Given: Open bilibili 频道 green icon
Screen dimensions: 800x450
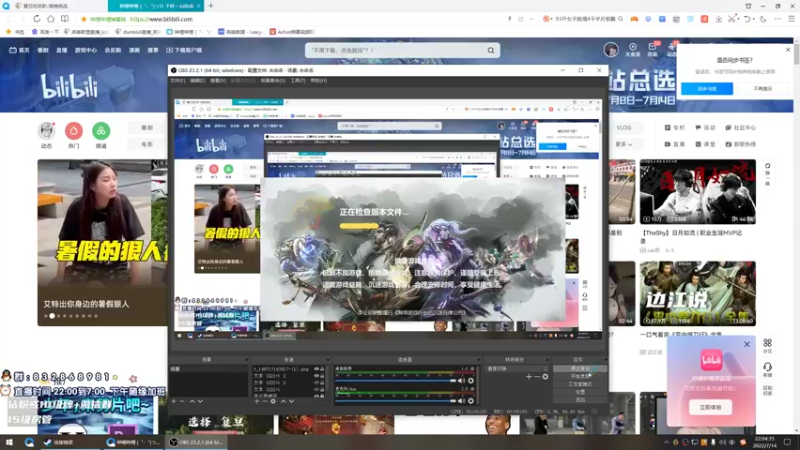Looking at the screenshot, I should 101,131.
